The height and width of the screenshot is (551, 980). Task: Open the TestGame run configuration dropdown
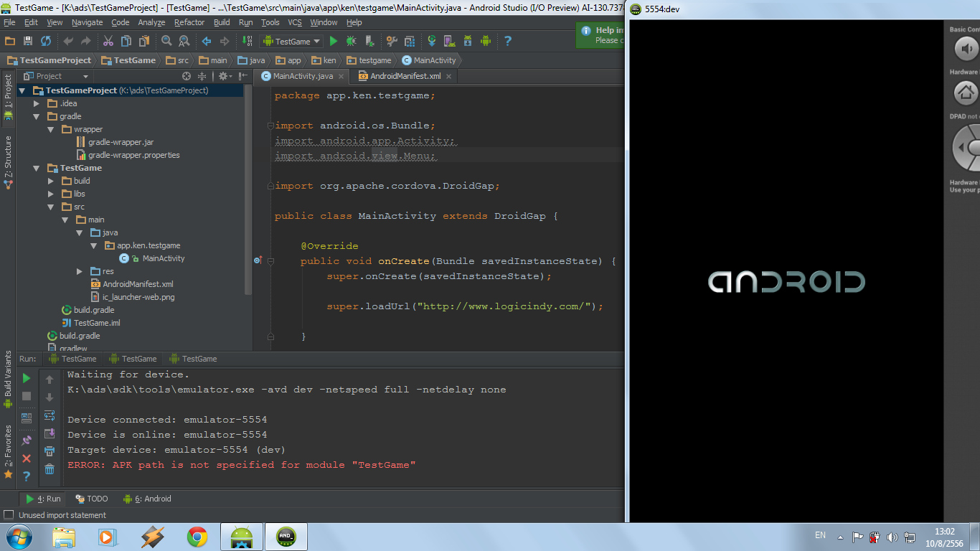click(x=293, y=42)
